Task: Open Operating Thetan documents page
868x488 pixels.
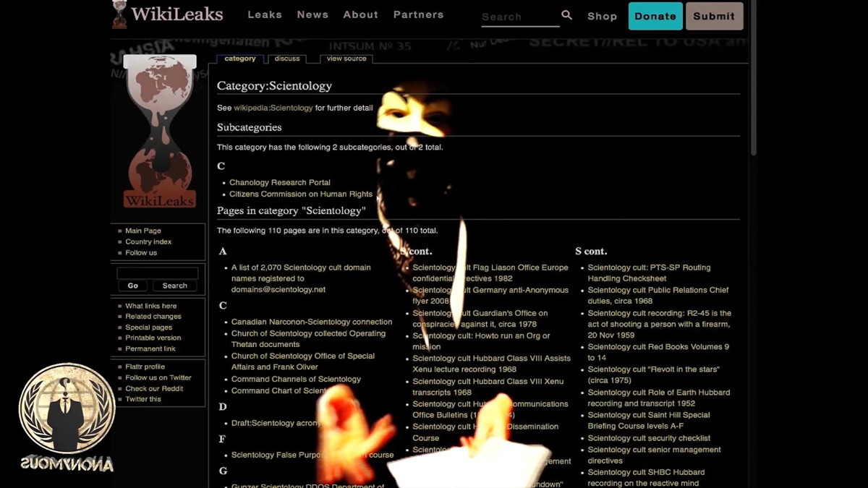Action: 309,339
